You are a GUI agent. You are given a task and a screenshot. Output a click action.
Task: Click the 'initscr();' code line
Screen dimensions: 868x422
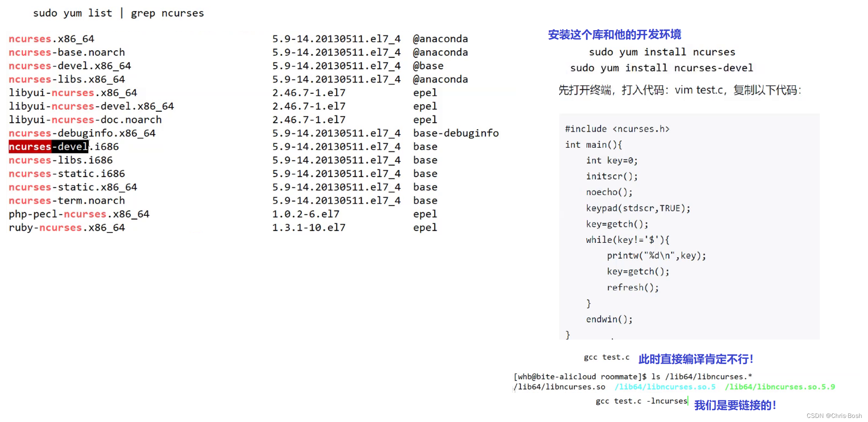pyautogui.click(x=611, y=176)
